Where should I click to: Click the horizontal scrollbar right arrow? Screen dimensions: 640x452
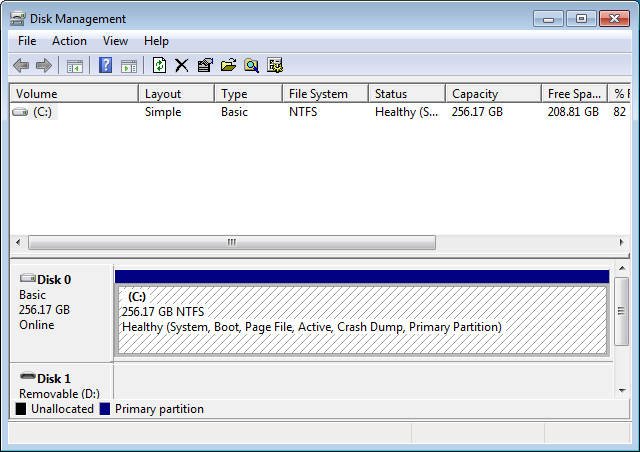pyautogui.click(x=622, y=242)
